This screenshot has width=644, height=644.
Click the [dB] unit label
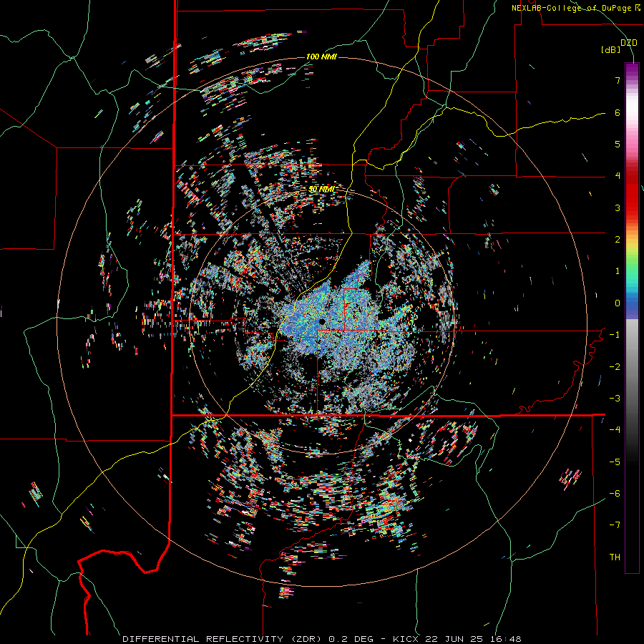point(611,50)
